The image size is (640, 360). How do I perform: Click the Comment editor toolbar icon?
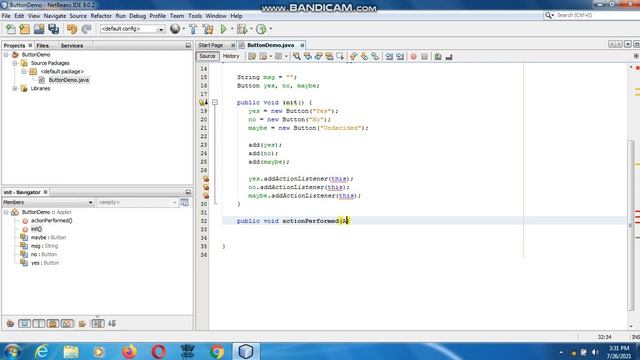click(438, 57)
